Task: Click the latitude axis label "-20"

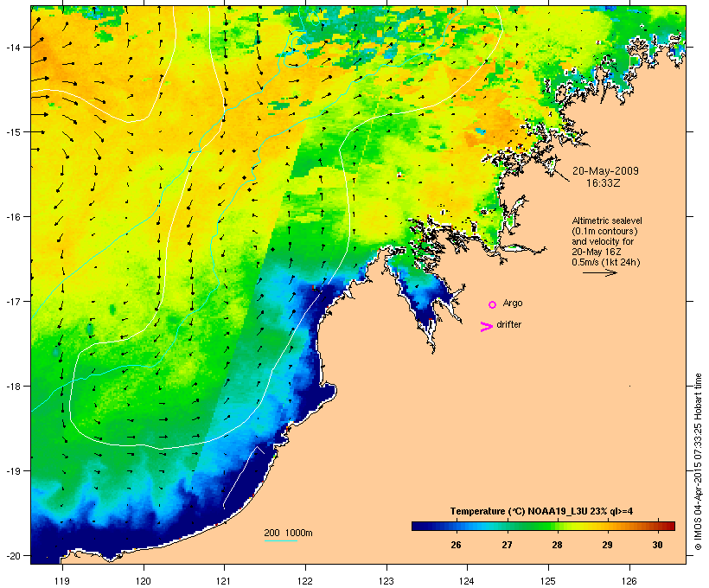Action: tap(12, 555)
